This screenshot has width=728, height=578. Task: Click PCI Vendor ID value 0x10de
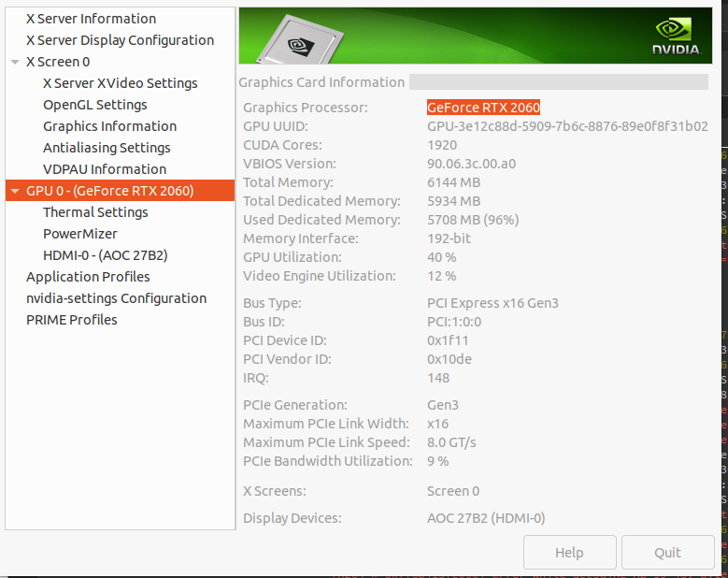pos(450,359)
